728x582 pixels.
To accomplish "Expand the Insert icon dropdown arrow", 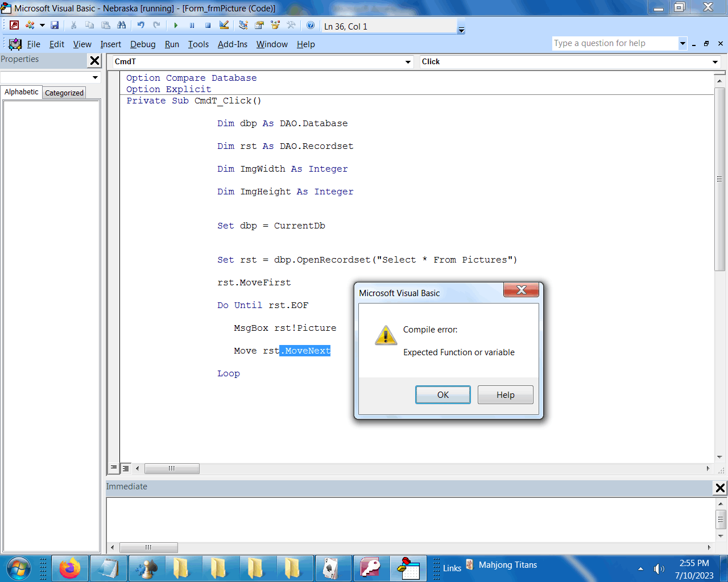I will pos(42,25).
